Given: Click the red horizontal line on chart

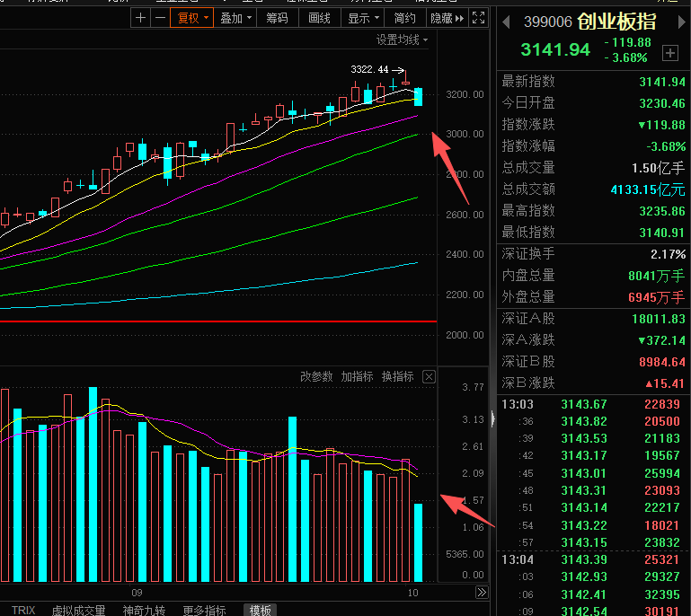Looking at the screenshot, I should tap(218, 321).
